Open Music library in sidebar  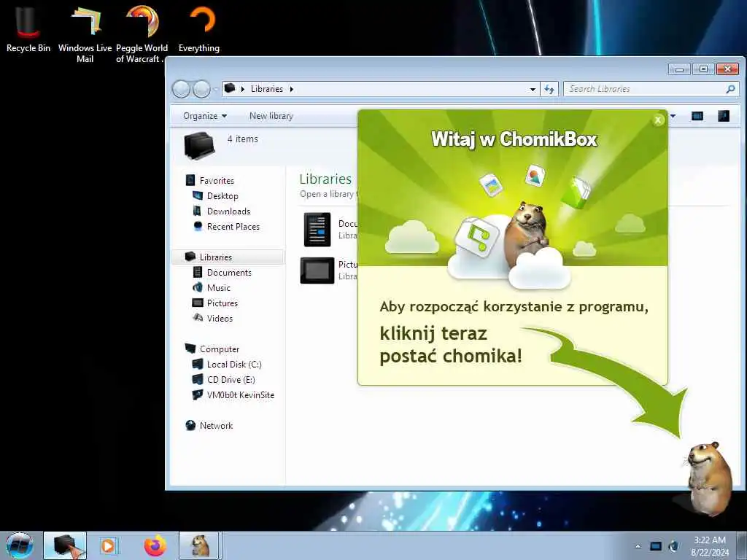click(x=219, y=287)
